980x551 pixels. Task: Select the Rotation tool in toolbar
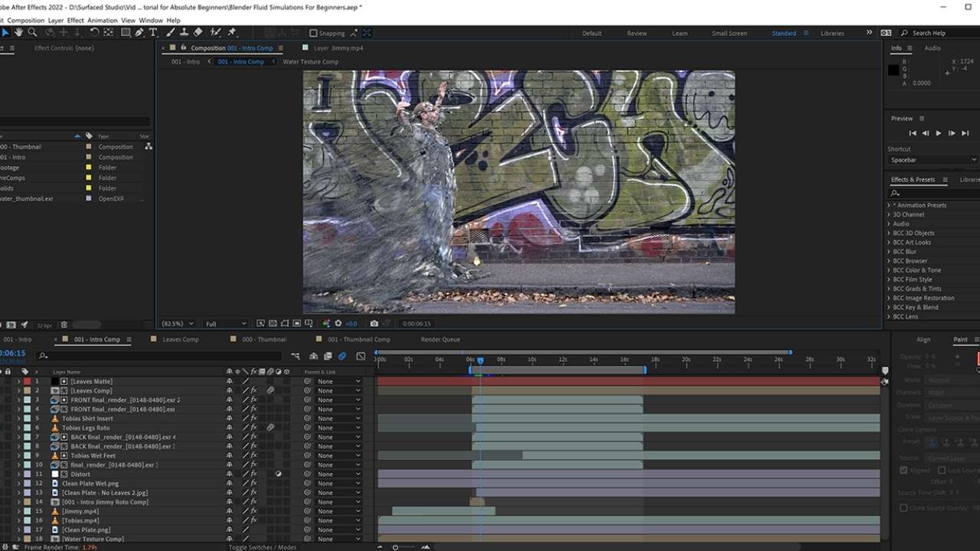(x=94, y=32)
